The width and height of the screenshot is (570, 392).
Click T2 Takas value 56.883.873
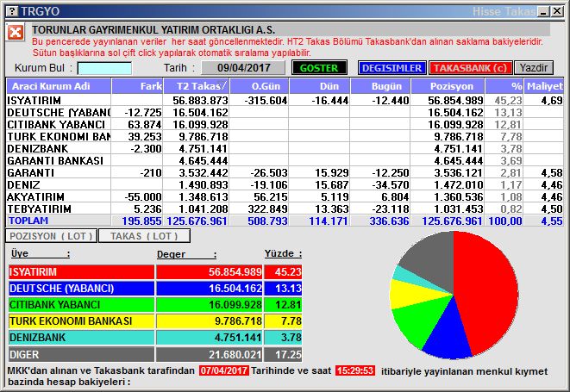click(x=200, y=100)
